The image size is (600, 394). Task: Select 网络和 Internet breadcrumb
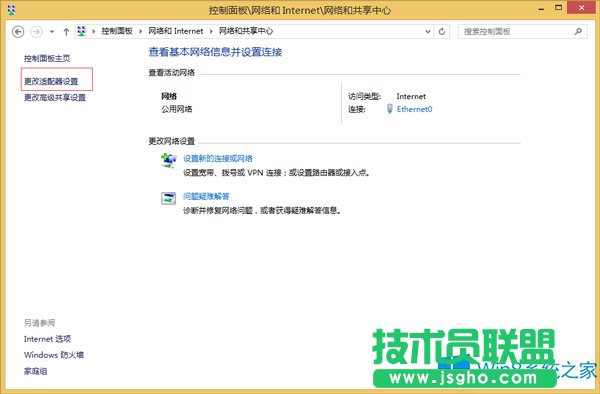[x=176, y=31]
